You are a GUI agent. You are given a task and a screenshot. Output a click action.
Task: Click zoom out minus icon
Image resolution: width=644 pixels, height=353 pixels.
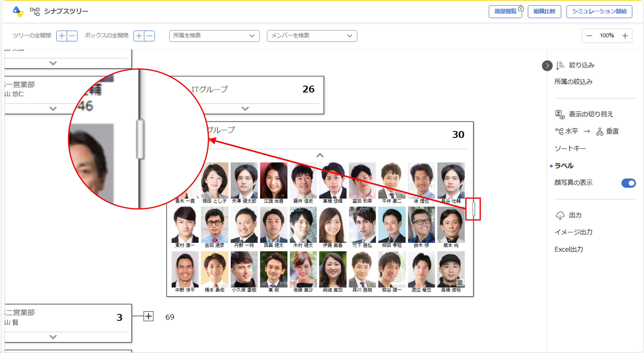[x=589, y=36]
